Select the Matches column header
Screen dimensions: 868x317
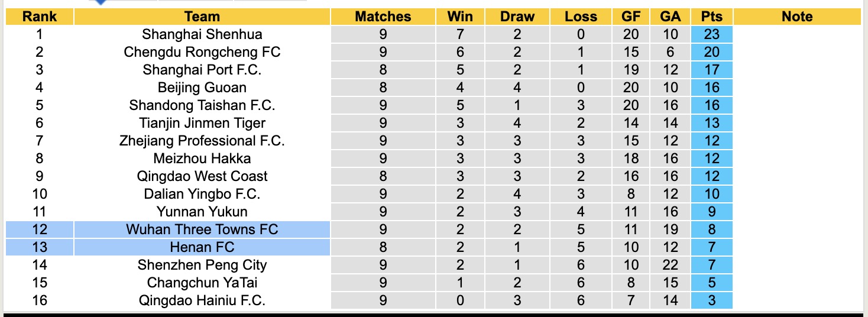tap(383, 17)
